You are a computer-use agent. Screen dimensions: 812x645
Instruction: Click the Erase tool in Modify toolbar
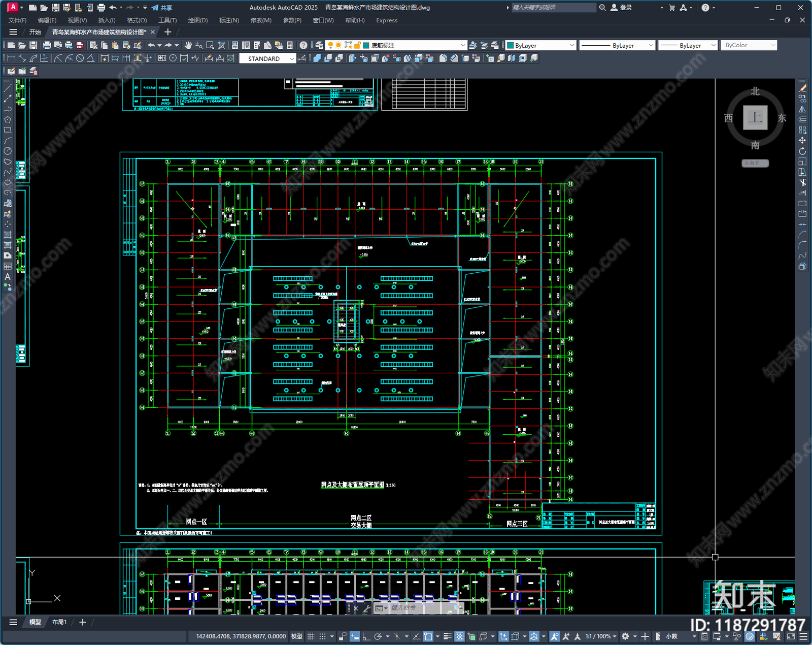(802, 88)
